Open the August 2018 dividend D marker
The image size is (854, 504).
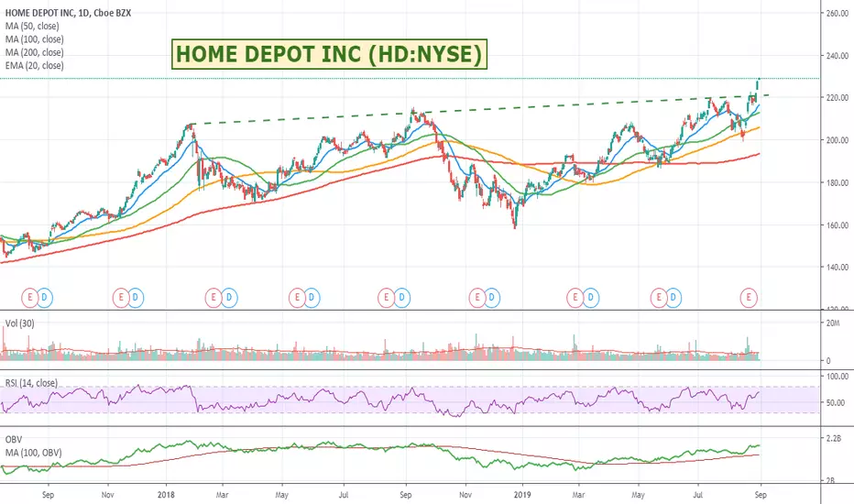click(x=401, y=298)
